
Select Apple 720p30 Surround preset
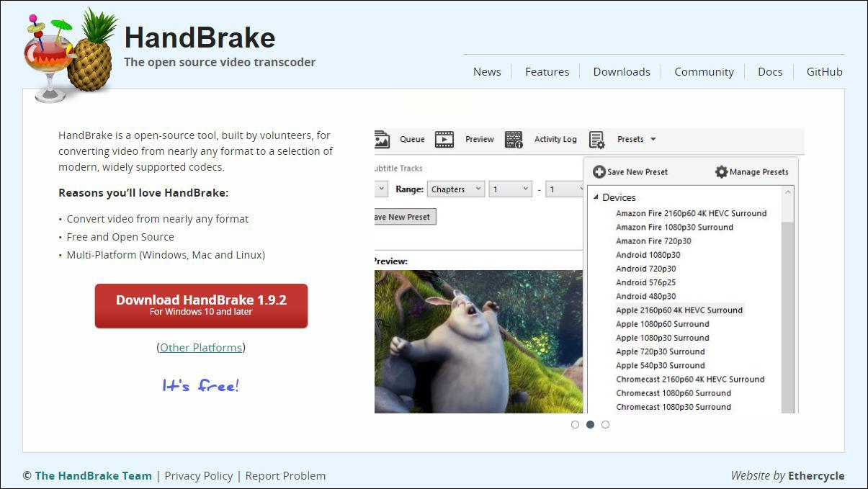[660, 351]
